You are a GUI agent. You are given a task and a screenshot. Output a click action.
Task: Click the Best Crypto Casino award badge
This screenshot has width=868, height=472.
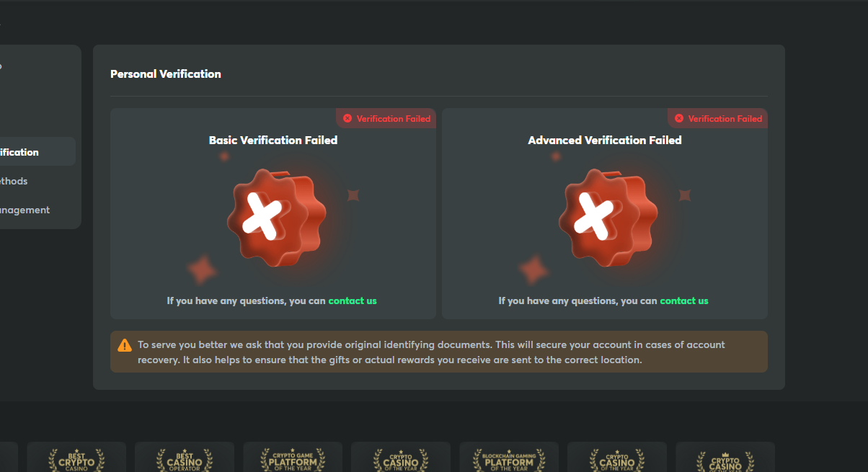click(x=76, y=458)
